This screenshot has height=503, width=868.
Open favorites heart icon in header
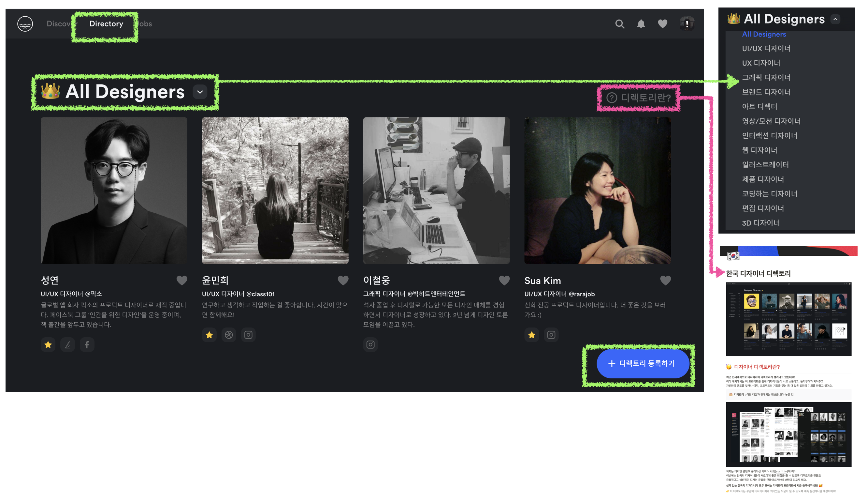pos(662,24)
